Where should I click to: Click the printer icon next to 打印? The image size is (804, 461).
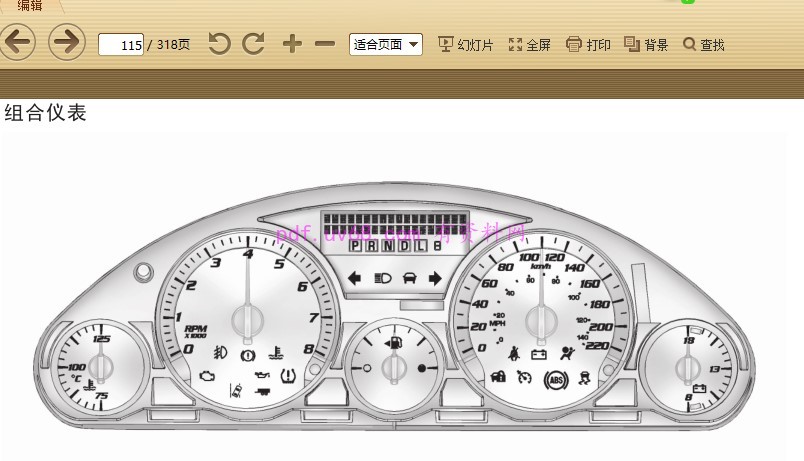point(574,44)
